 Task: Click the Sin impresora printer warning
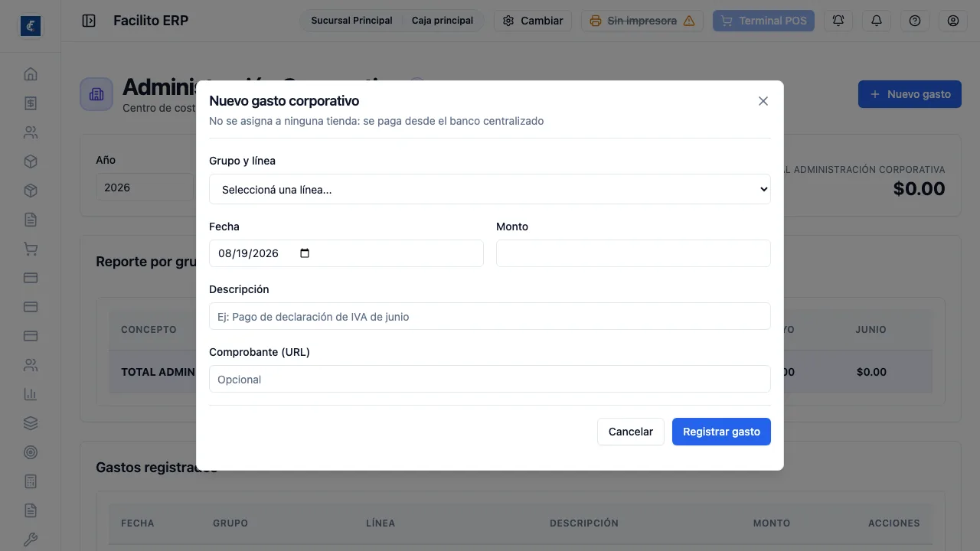(642, 21)
